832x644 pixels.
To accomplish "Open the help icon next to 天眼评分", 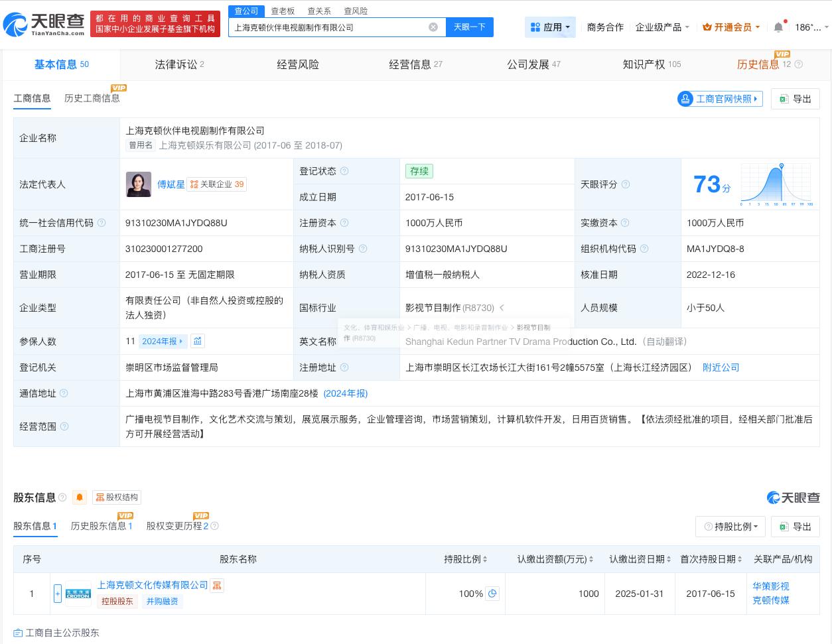I will point(624,184).
